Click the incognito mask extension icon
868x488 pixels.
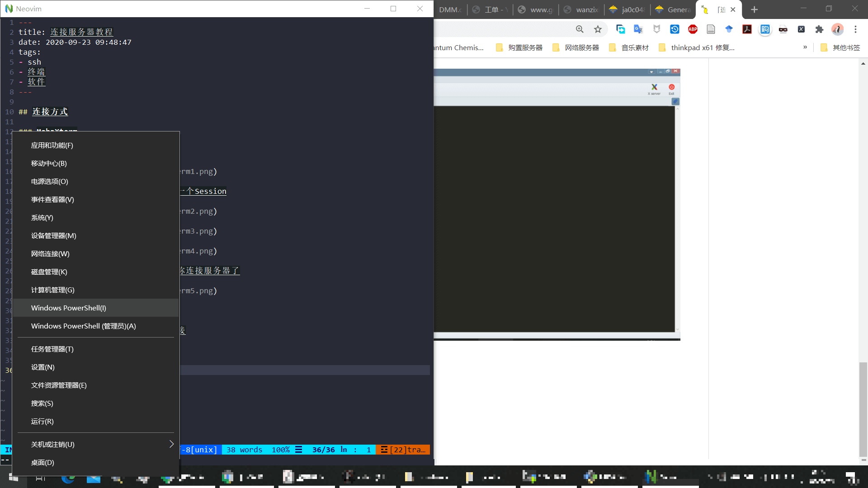pos(783,29)
